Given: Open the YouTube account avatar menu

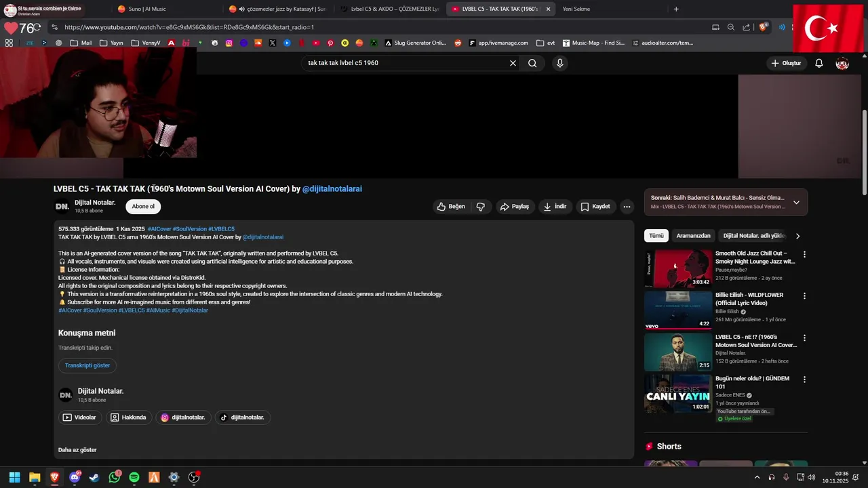Looking at the screenshot, I should [842, 63].
